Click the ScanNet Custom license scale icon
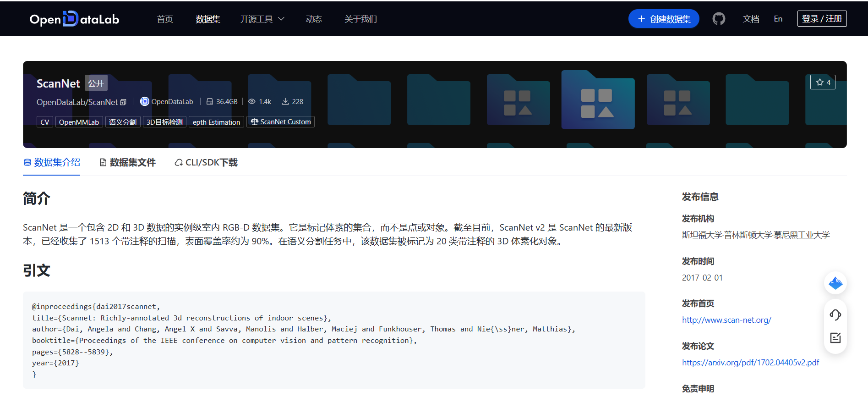 coord(255,121)
